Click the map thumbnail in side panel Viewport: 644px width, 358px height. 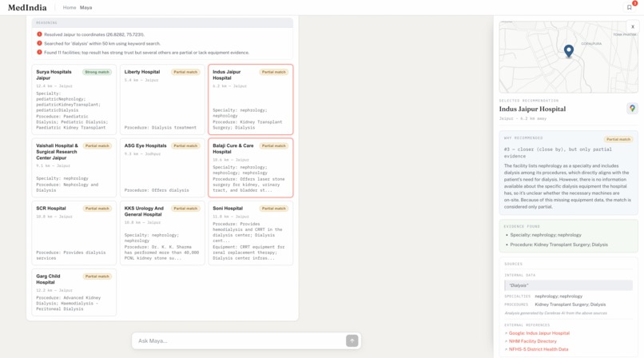tap(568, 57)
